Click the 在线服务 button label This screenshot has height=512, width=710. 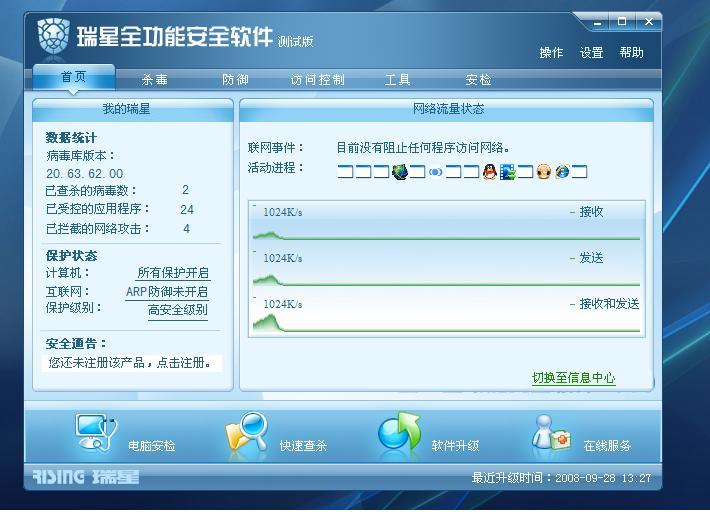click(x=607, y=446)
